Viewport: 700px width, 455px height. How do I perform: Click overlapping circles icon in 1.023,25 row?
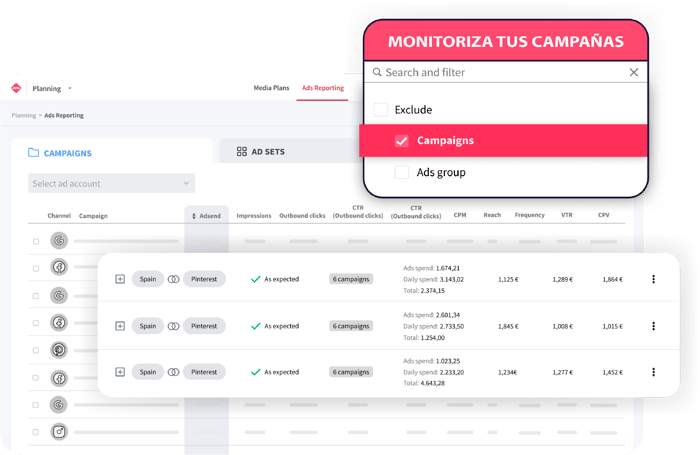[x=173, y=372]
